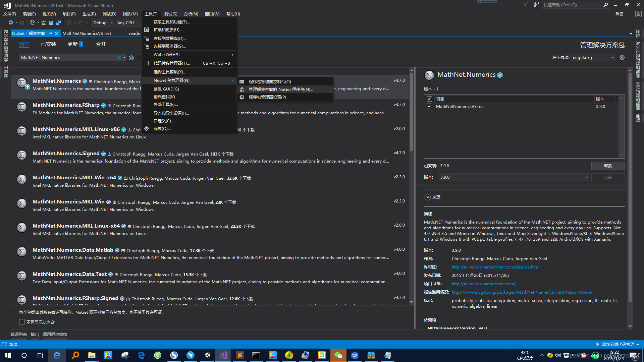Switch to the 更新 tab

(75, 44)
